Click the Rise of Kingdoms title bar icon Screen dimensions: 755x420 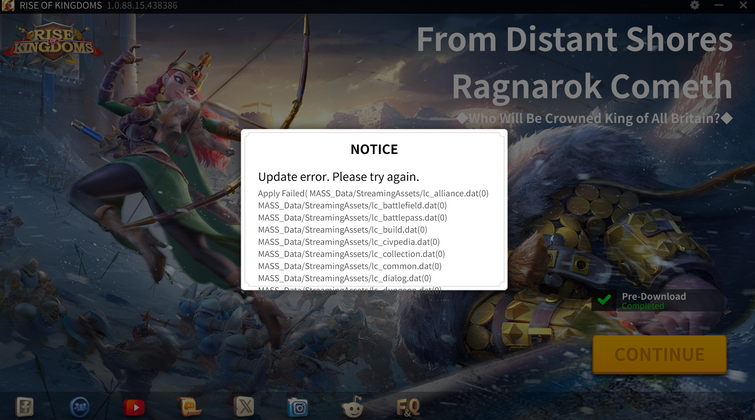tap(8, 5)
